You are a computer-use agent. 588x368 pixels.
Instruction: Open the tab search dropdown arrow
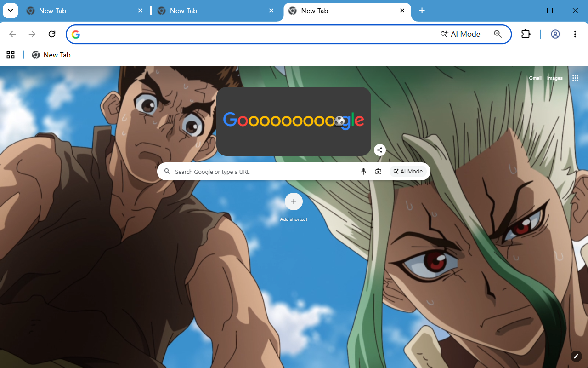pos(10,11)
